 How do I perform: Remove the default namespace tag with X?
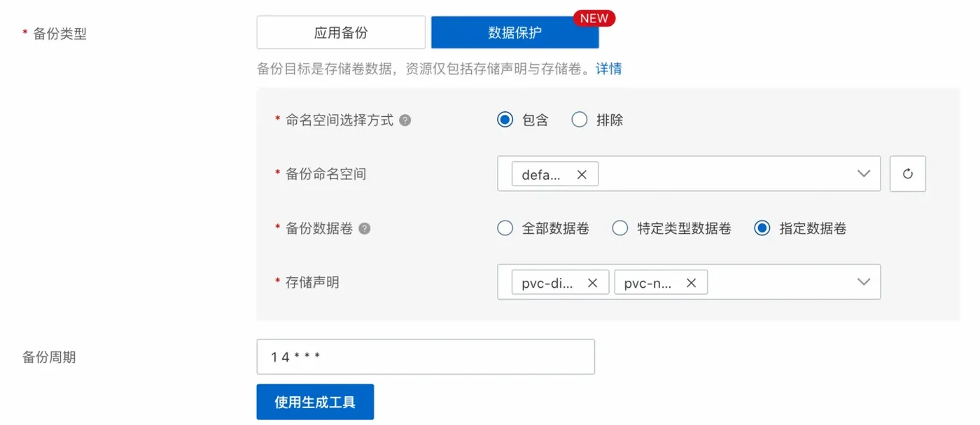click(582, 174)
